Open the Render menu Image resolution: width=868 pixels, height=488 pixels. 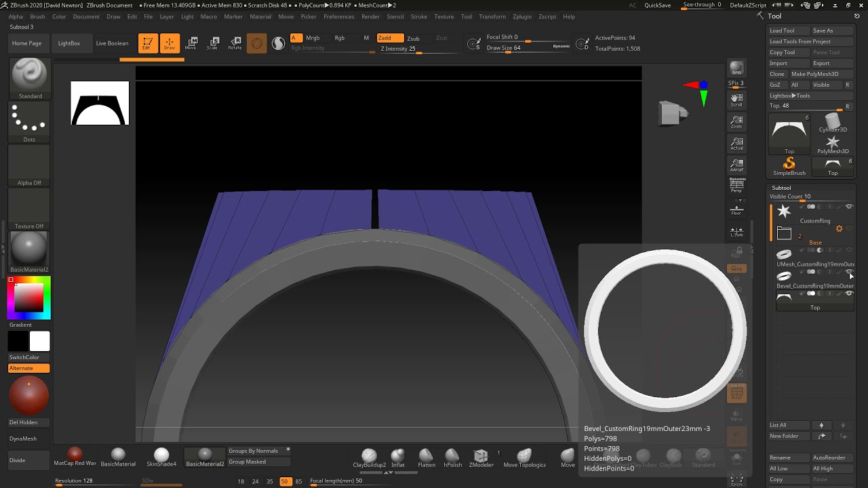[370, 16]
